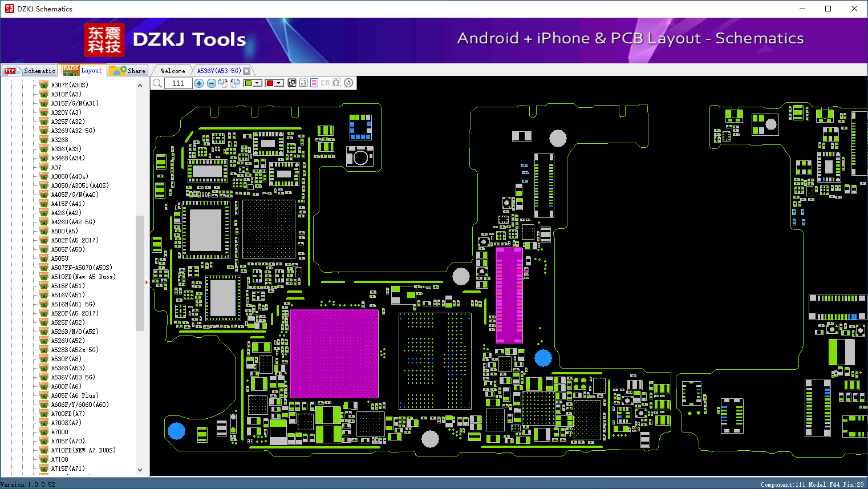Open the Share tab
868x489 pixels.
[x=128, y=70]
